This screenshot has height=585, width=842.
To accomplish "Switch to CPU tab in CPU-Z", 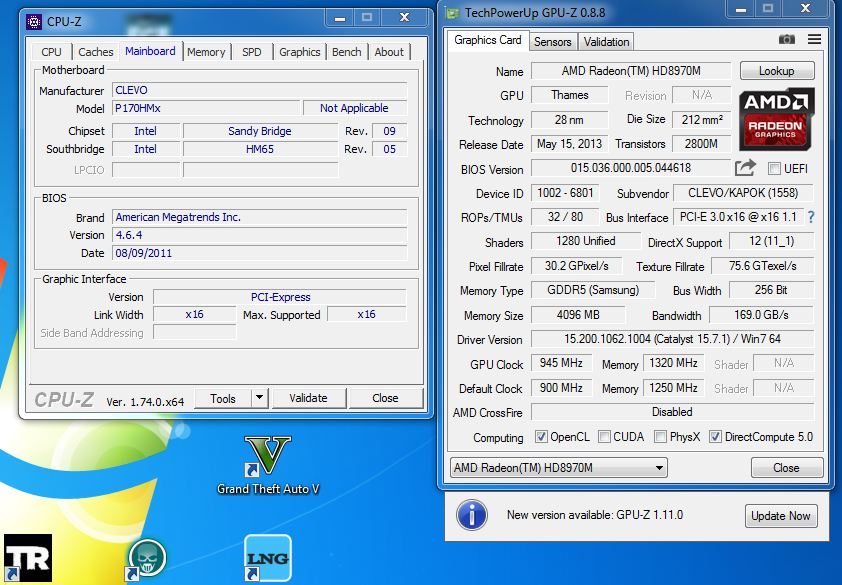I will coord(51,52).
